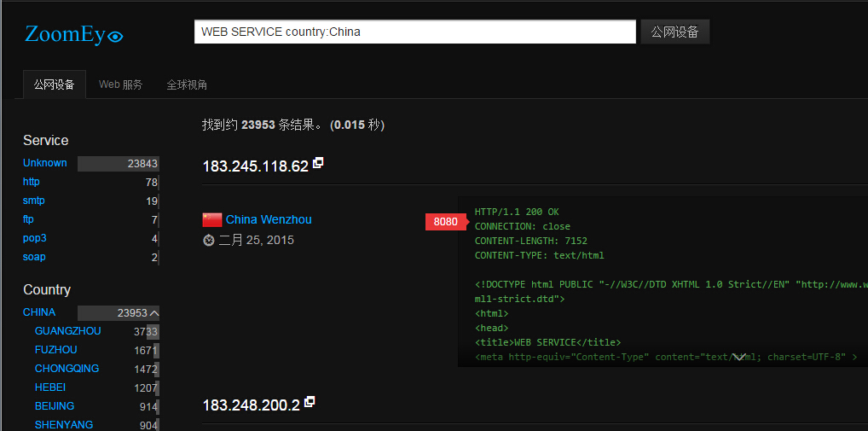
Task: Click the 公网设备 search button
Action: 674,32
